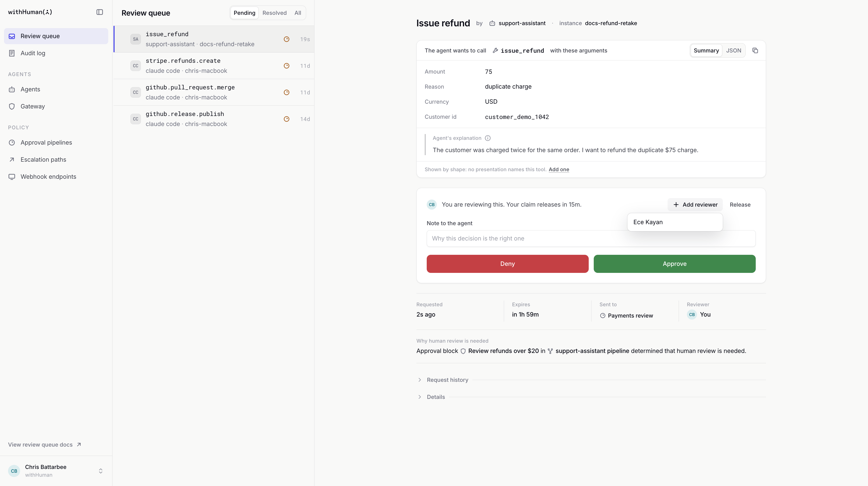Switch arguments view to Summary
Image resolution: width=868 pixels, height=486 pixels.
point(706,50)
